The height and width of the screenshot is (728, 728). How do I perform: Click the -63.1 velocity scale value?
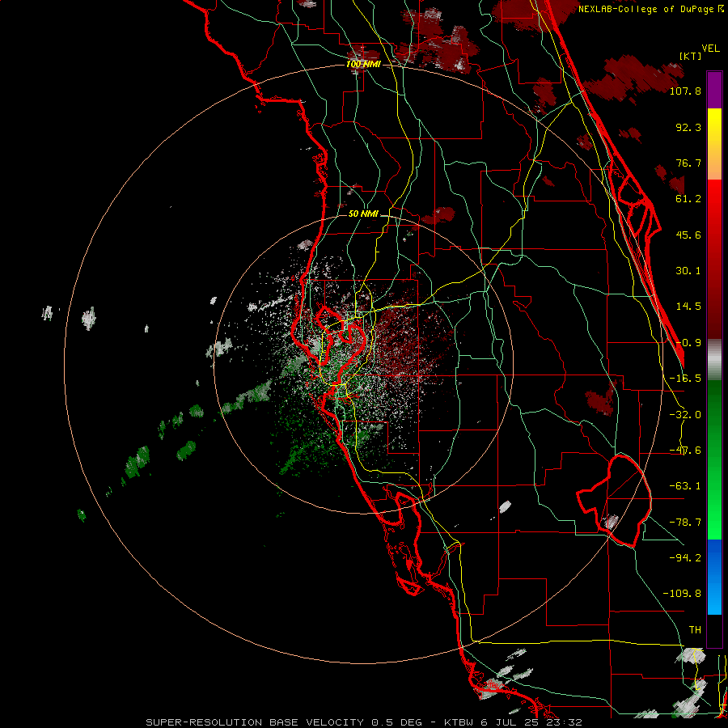tap(685, 486)
